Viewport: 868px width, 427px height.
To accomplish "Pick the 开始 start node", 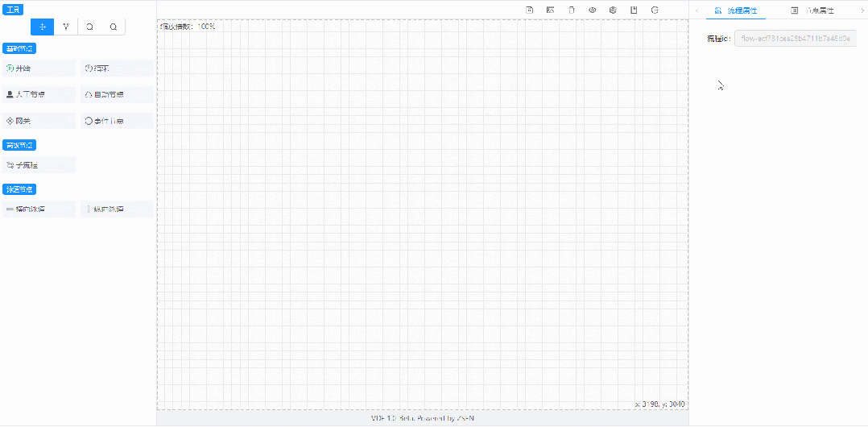I will coord(39,68).
